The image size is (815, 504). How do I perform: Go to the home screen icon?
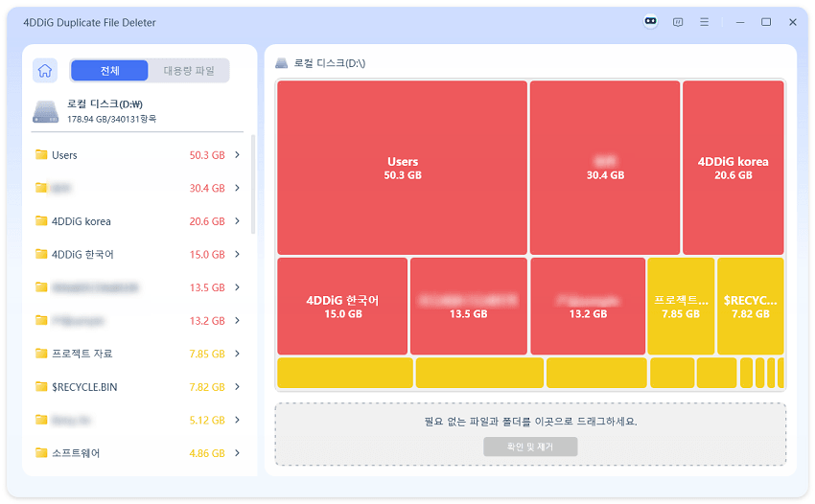click(x=45, y=71)
